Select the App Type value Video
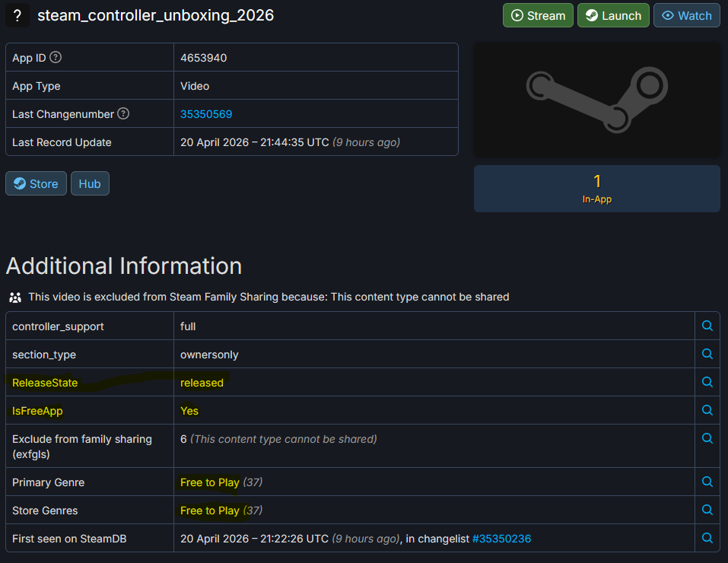The height and width of the screenshot is (563, 728). coord(195,86)
